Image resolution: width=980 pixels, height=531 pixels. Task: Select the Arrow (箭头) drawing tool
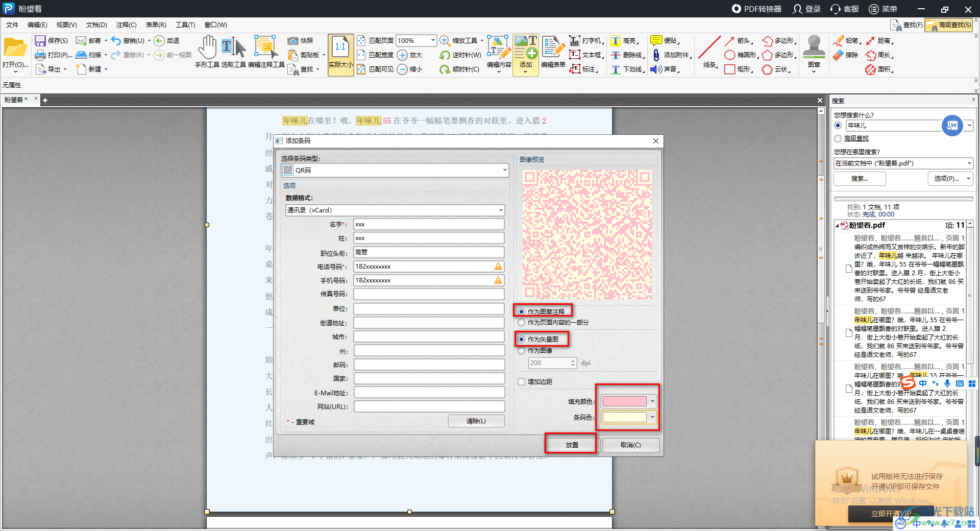(x=738, y=41)
